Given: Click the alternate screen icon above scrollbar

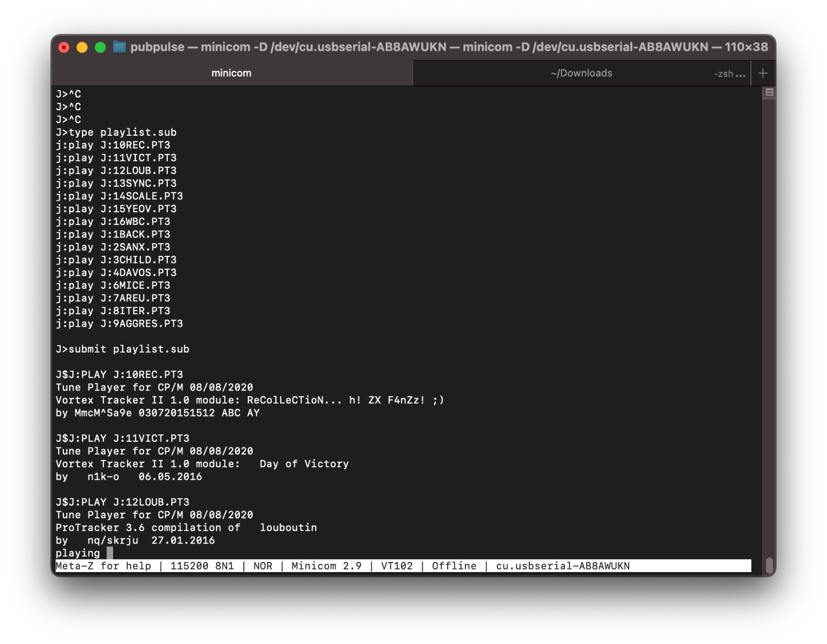Looking at the screenshot, I should (769, 93).
